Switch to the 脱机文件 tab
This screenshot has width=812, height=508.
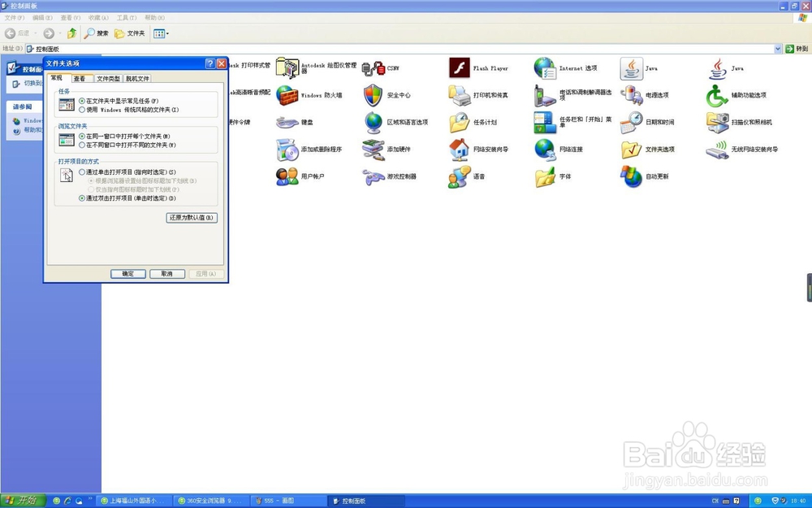pos(137,79)
